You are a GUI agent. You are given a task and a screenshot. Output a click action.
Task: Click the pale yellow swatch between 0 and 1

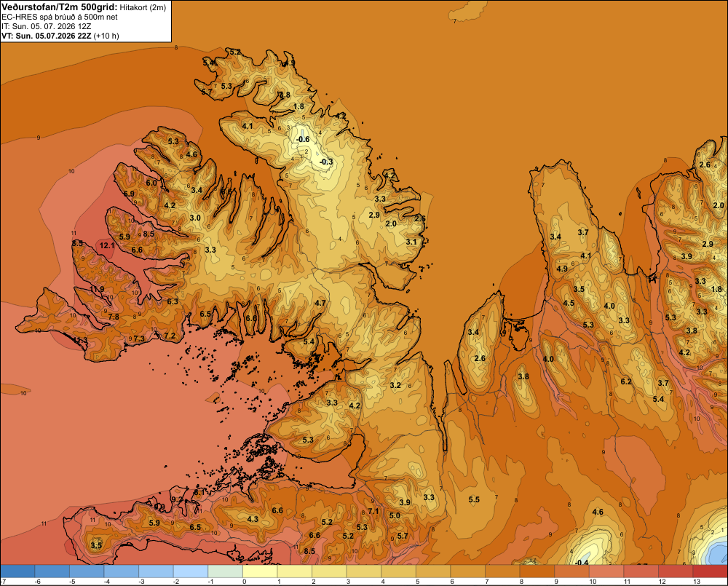tap(260, 571)
